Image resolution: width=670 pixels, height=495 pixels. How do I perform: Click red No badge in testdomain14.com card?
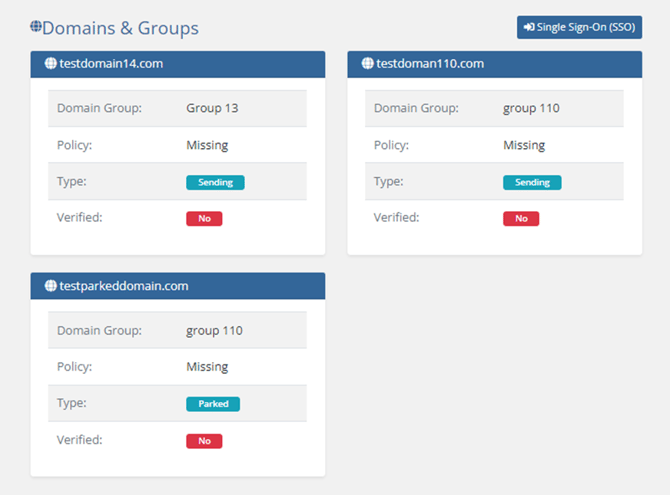204,218
